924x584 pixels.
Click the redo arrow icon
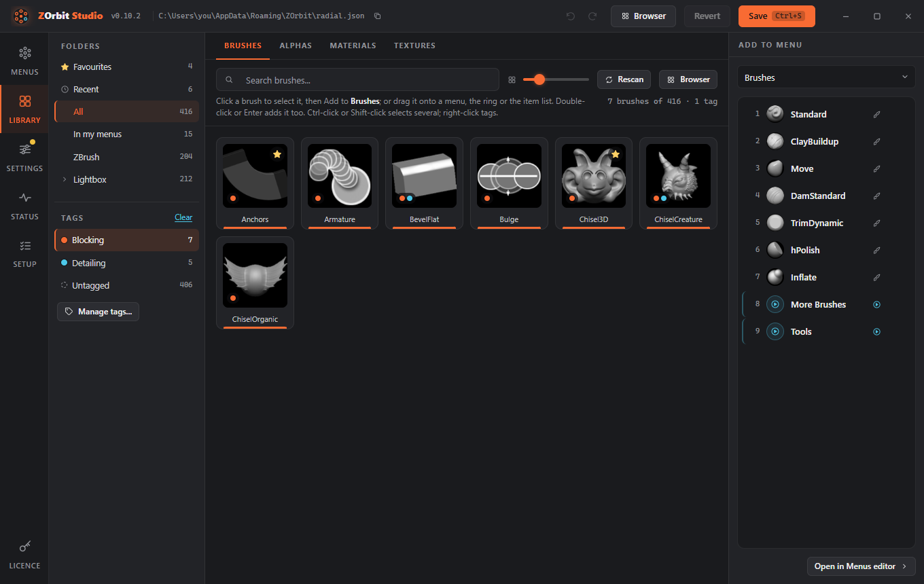point(592,16)
